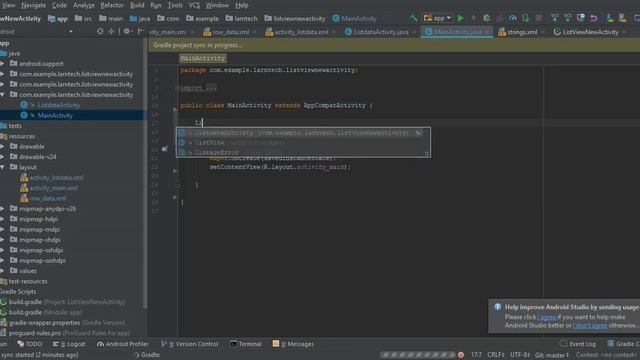Click the Git: master branch indicator
This screenshot has height=360, width=640.
coord(552,355)
